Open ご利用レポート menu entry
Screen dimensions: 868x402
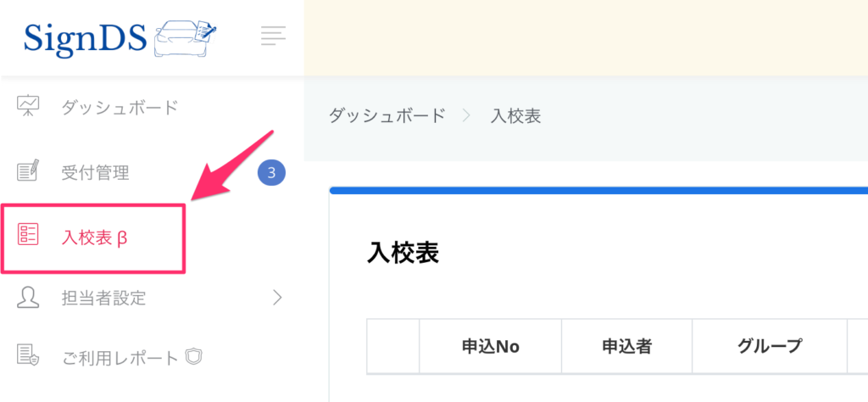[x=120, y=358]
